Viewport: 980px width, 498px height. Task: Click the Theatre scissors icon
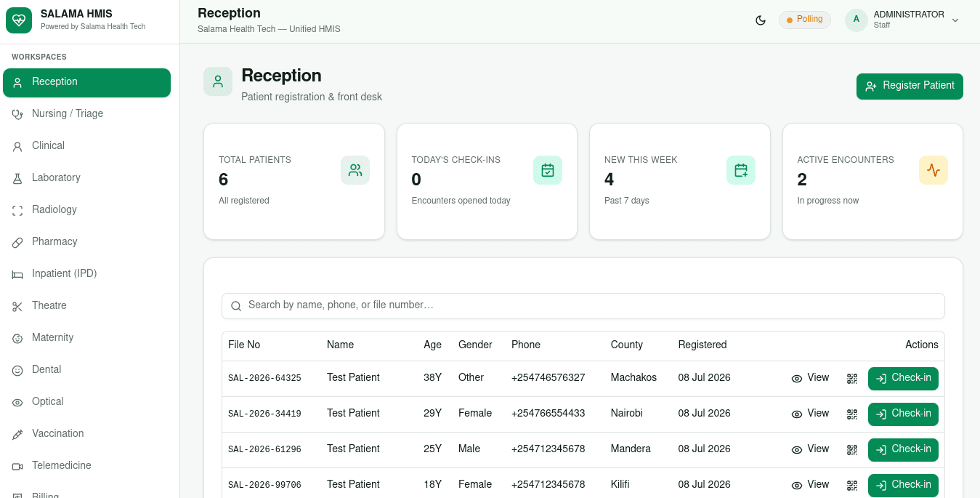[17, 307]
